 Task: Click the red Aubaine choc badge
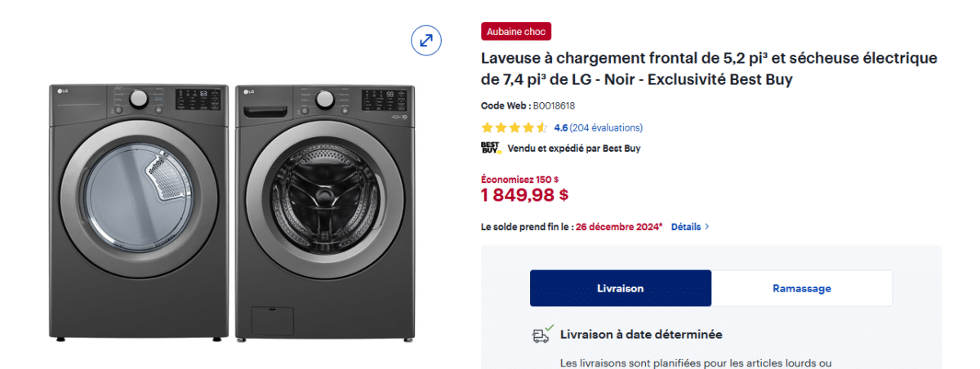516,32
